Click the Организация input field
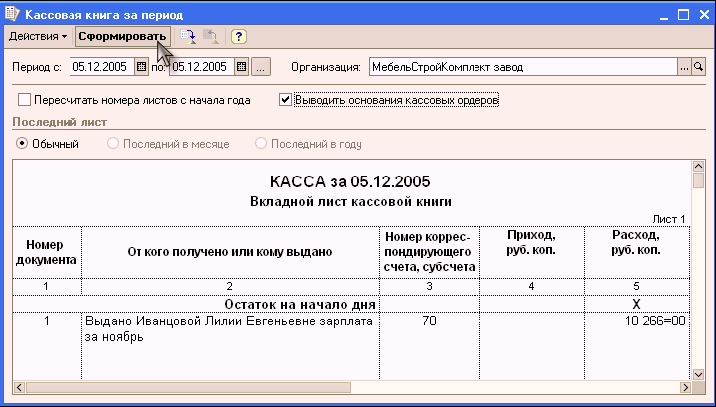 (520, 67)
